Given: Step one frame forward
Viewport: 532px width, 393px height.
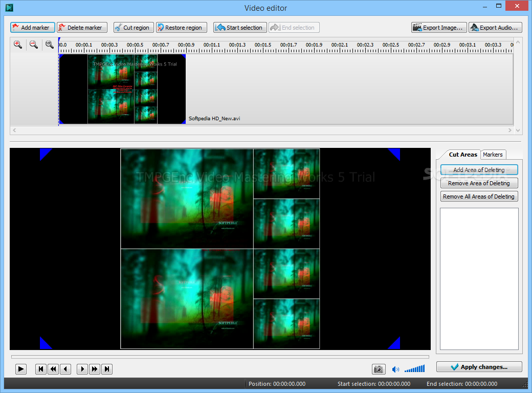Looking at the screenshot, I should point(82,369).
